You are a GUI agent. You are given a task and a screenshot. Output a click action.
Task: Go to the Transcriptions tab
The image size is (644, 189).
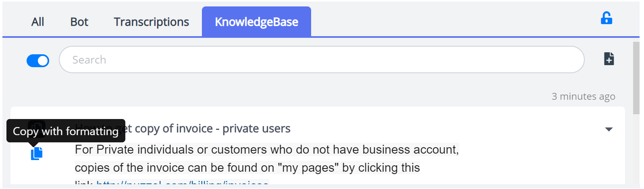[151, 22]
